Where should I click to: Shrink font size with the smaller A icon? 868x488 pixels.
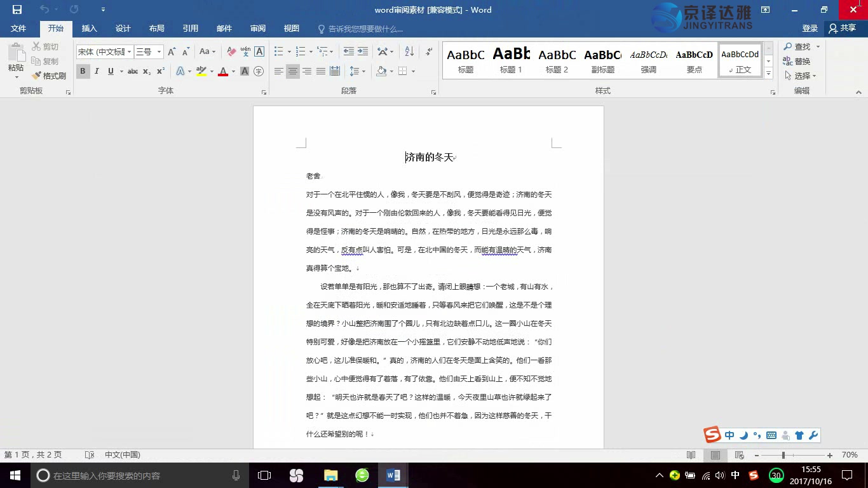pos(186,52)
